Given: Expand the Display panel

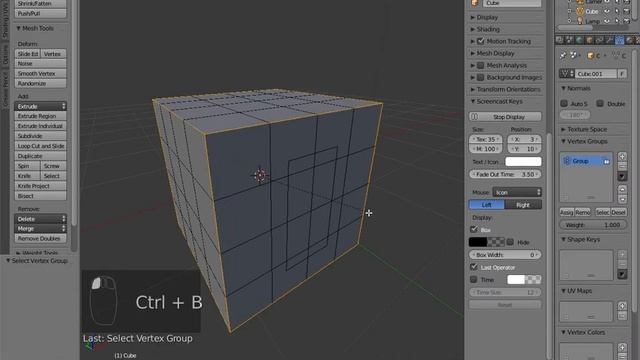Looking at the screenshot, I should click(x=484, y=17).
